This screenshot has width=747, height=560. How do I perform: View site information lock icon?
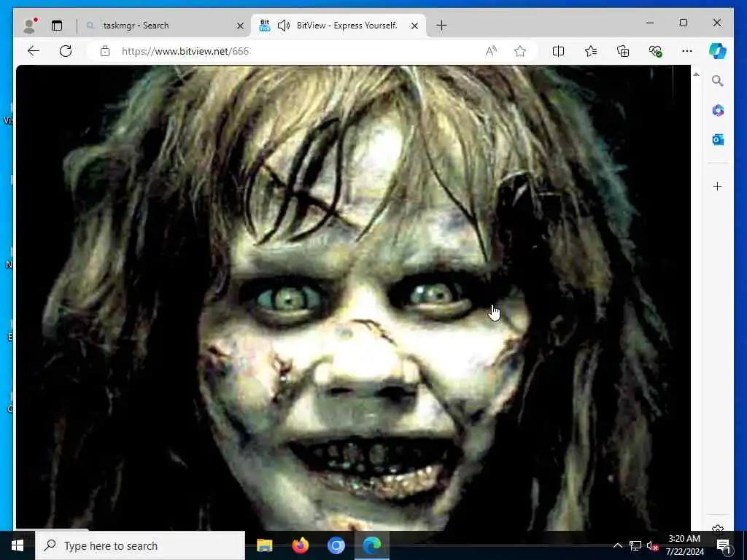tap(105, 51)
